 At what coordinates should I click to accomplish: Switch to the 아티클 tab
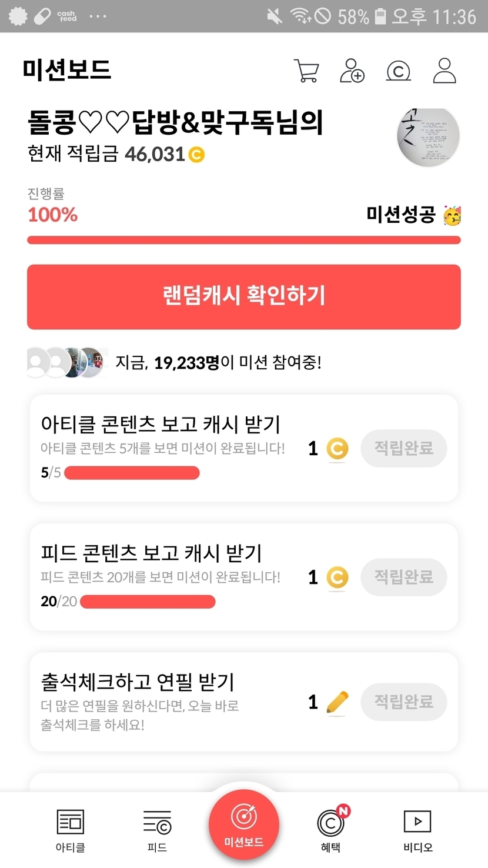coord(71,830)
